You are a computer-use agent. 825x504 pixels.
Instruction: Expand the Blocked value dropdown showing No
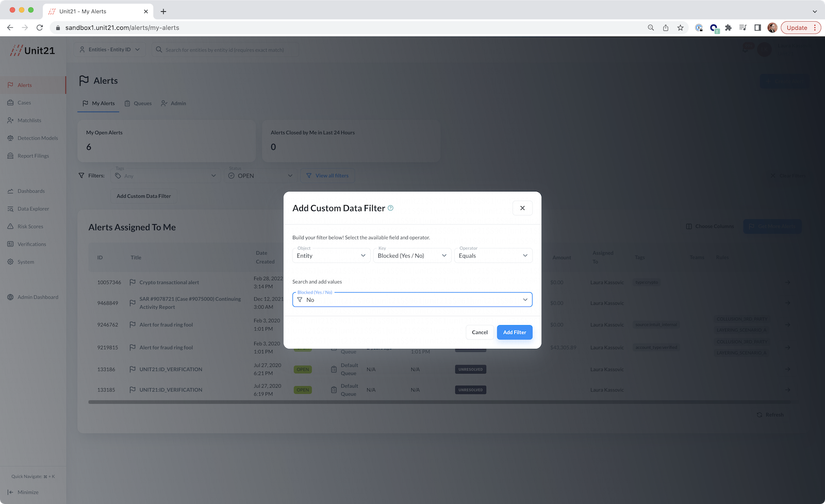[412, 300]
